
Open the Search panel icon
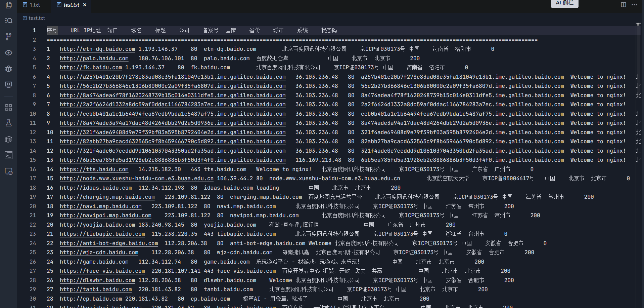click(9, 21)
